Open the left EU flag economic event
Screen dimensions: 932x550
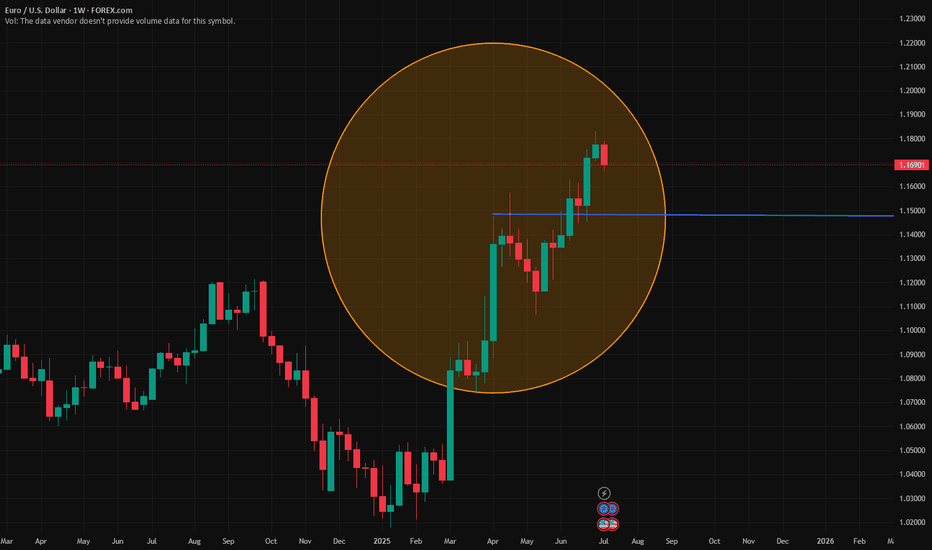603,508
